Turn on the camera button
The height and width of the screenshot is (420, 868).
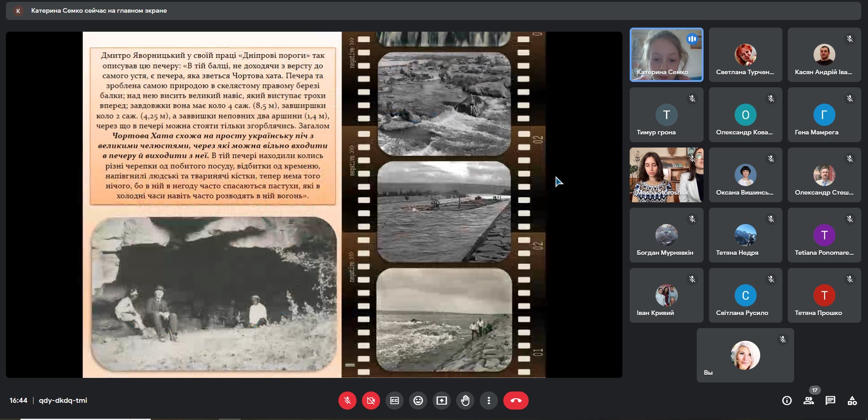371,401
